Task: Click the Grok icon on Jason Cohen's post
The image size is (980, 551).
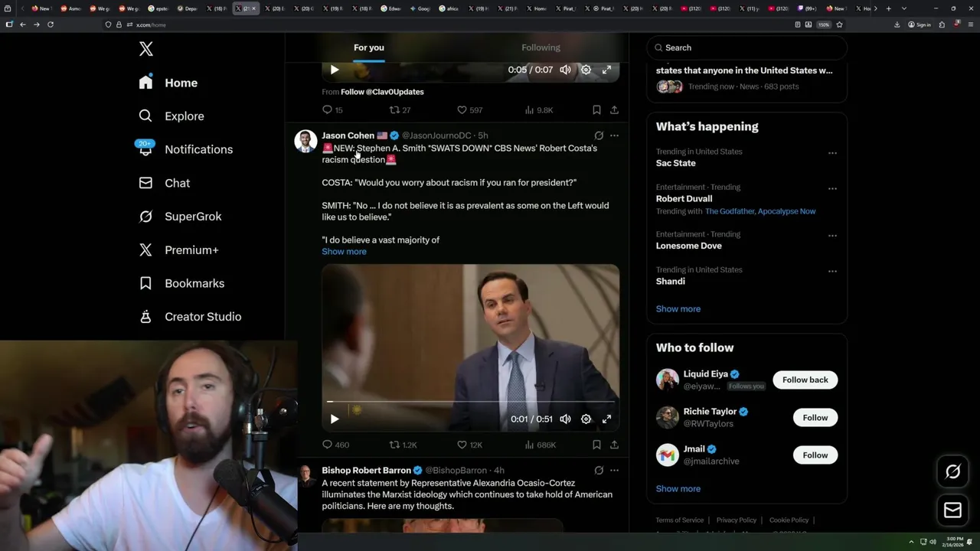Action: coord(599,135)
